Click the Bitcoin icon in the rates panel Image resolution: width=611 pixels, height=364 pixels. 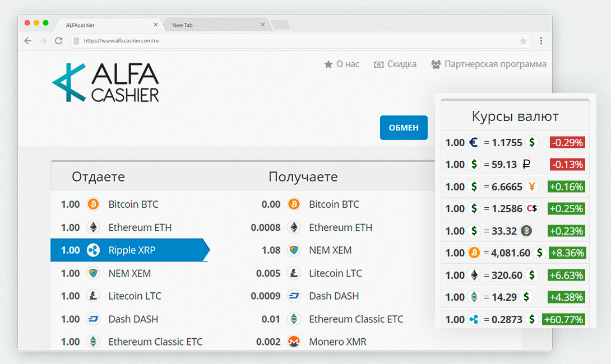click(474, 253)
